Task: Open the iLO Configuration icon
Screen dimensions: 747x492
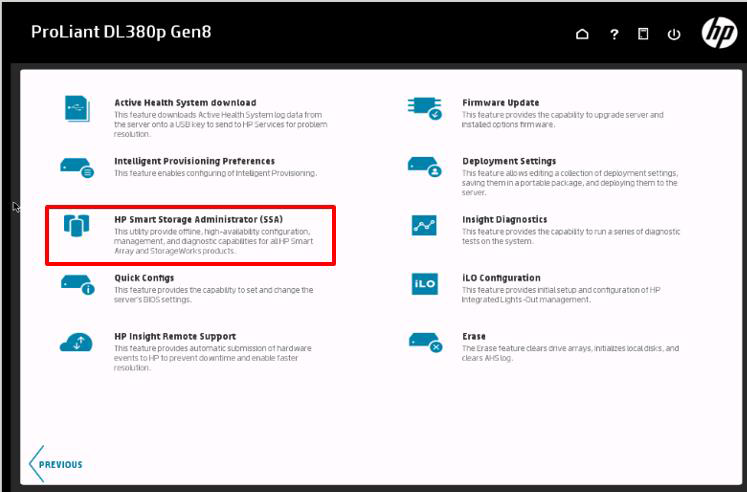Action: pos(424,284)
